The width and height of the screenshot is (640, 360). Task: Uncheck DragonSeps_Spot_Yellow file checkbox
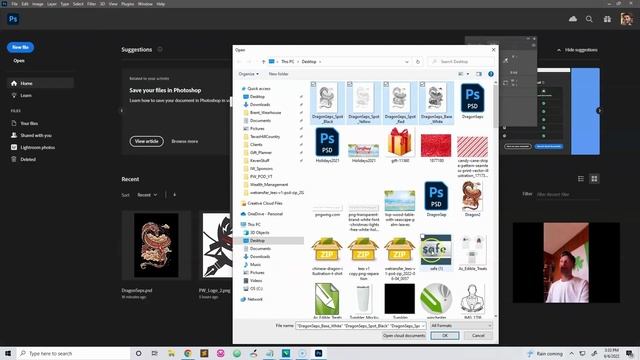pyautogui.click(x=350, y=84)
